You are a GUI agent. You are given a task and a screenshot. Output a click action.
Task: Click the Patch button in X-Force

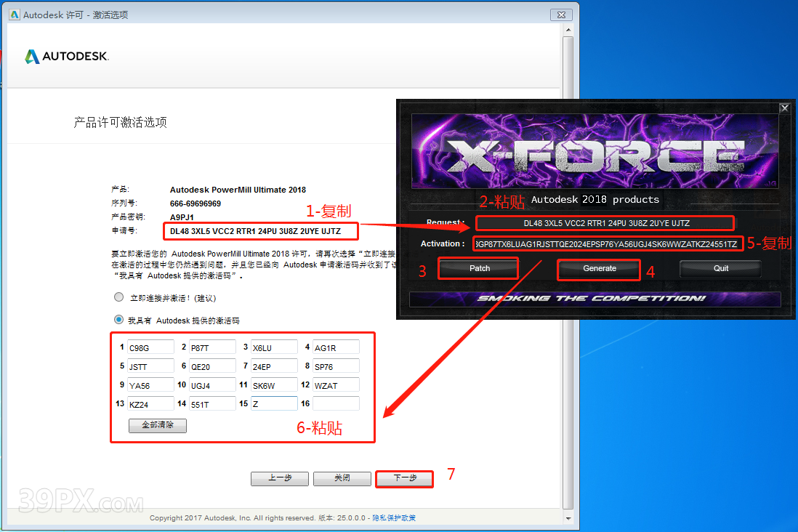tap(479, 268)
